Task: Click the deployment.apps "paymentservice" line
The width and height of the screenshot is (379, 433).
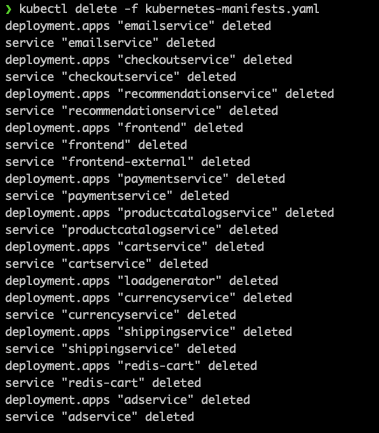Action: [x=145, y=179]
